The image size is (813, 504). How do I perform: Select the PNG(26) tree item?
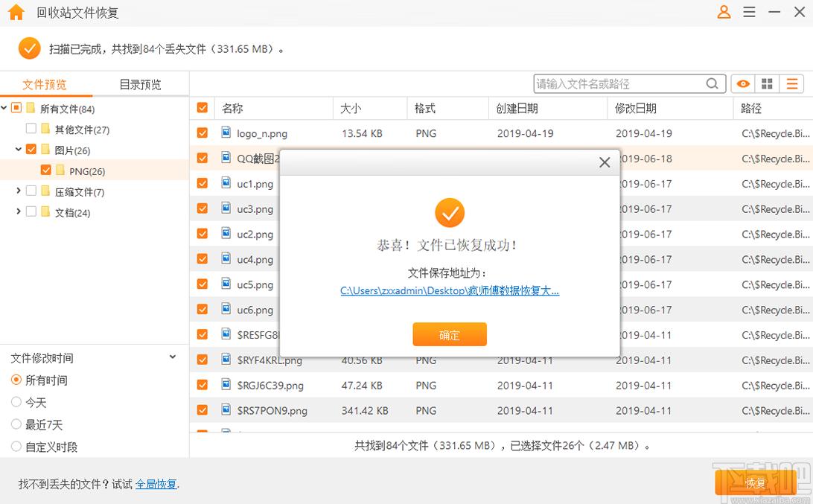[87, 171]
